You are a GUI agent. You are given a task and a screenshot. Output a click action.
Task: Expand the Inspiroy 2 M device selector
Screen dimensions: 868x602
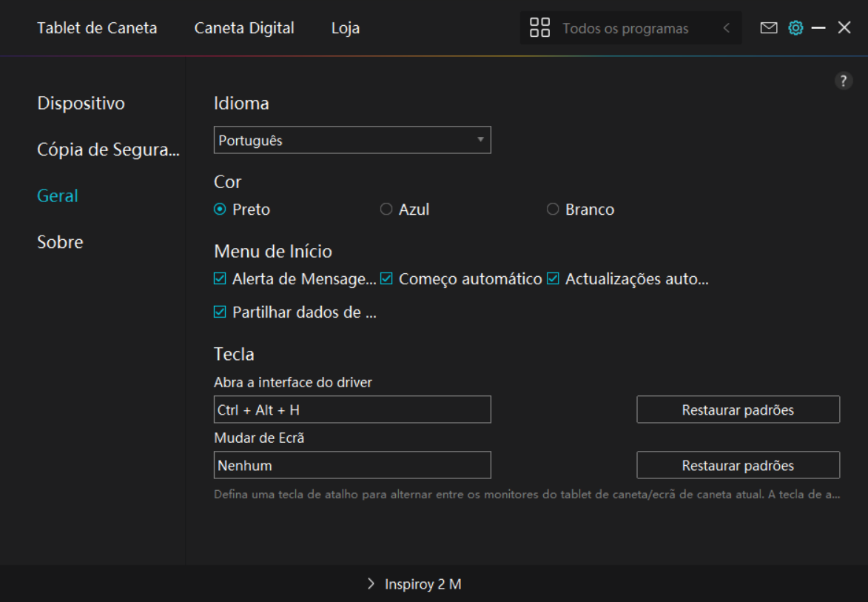pos(414,584)
